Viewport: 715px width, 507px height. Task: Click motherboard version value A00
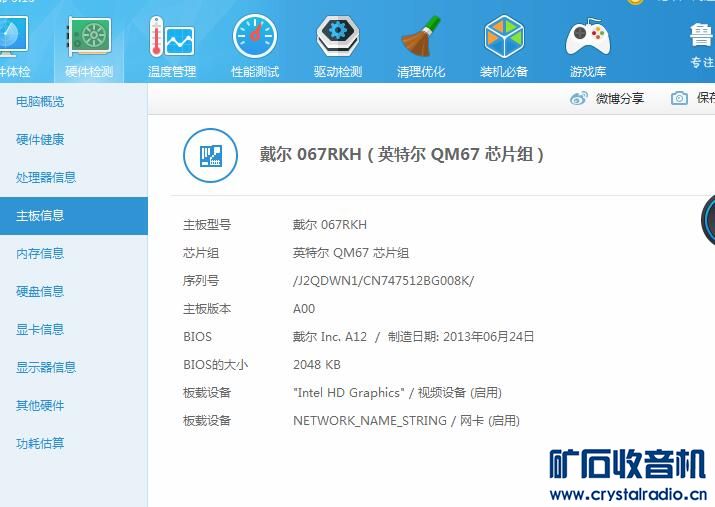[x=304, y=309]
